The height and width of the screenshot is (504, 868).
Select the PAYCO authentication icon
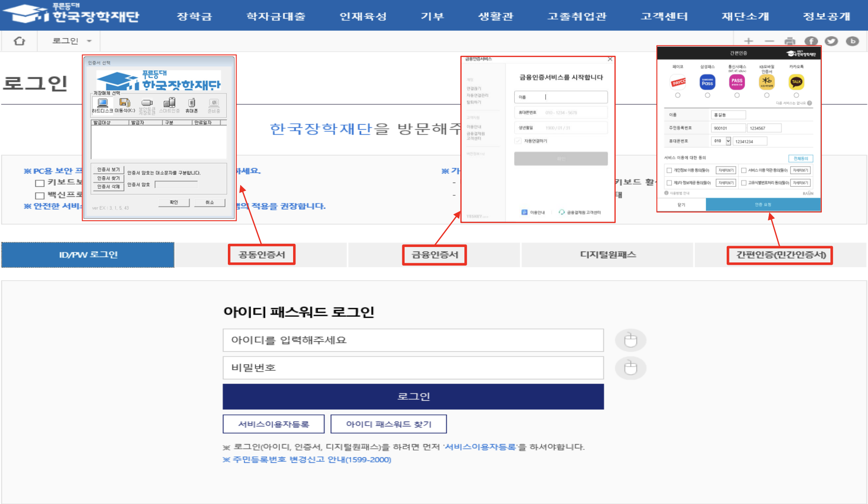coord(678,82)
